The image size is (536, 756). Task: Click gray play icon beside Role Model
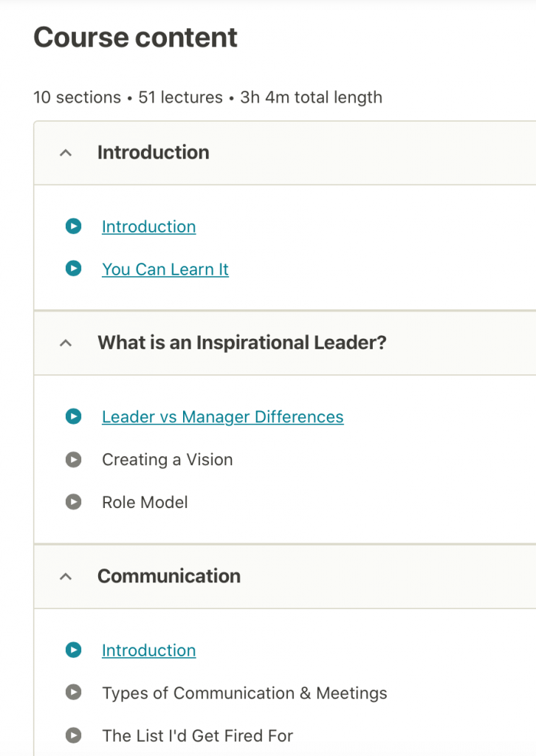73,502
